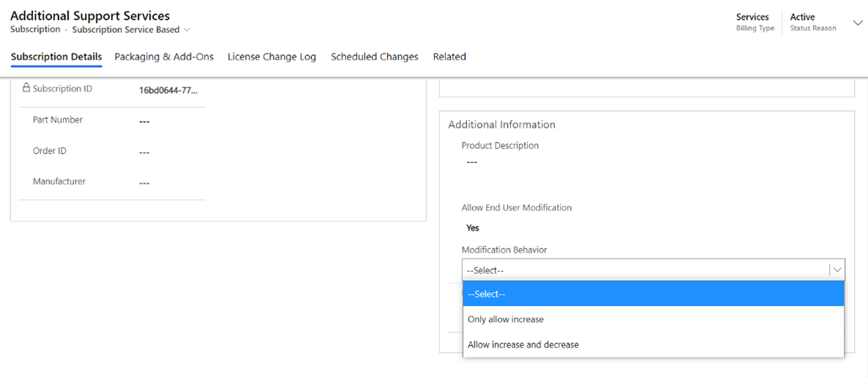This screenshot has width=868, height=378.
Task: Click the Services billing type value
Action: (x=752, y=17)
